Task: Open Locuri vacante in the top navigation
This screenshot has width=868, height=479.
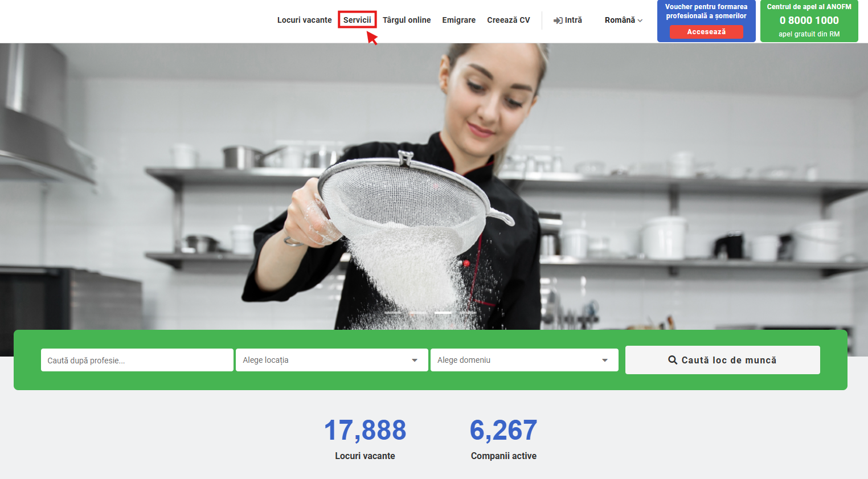Action: (304, 20)
